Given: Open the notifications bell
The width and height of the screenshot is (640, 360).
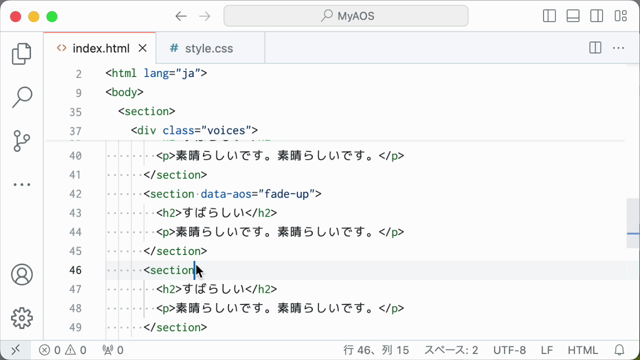Looking at the screenshot, I should [x=619, y=350].
